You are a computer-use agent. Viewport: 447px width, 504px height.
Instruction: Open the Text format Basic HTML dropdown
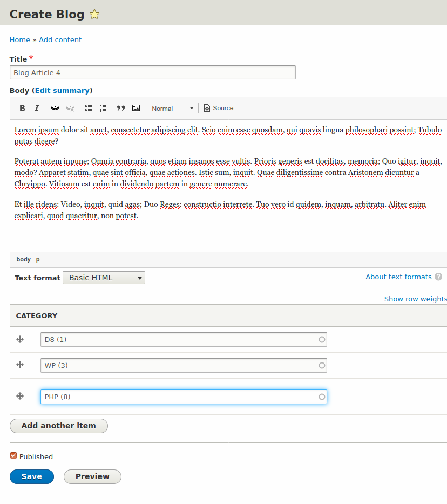(104, 278)
